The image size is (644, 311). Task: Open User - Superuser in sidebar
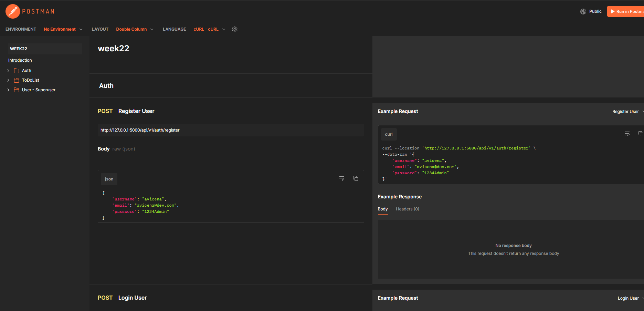(x=39, y=90)
